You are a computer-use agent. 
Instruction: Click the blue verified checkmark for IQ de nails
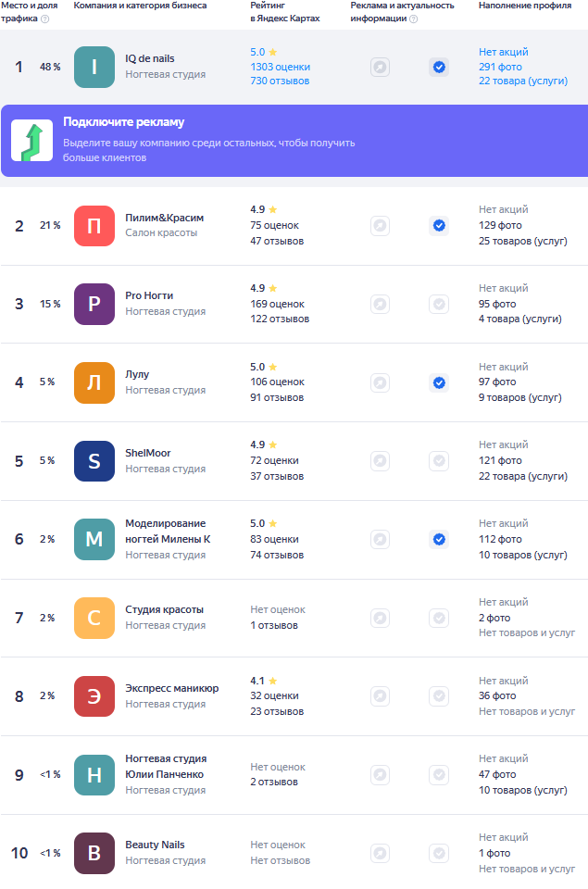439,67
